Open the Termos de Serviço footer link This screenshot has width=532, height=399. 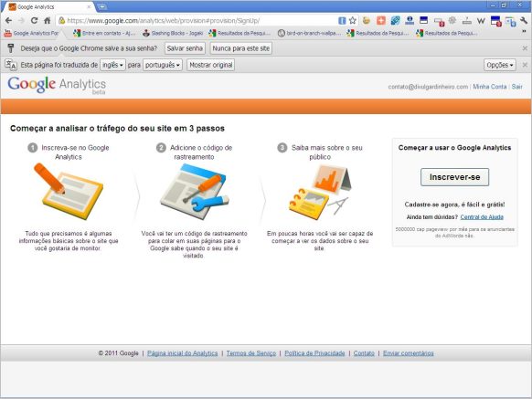251,353
